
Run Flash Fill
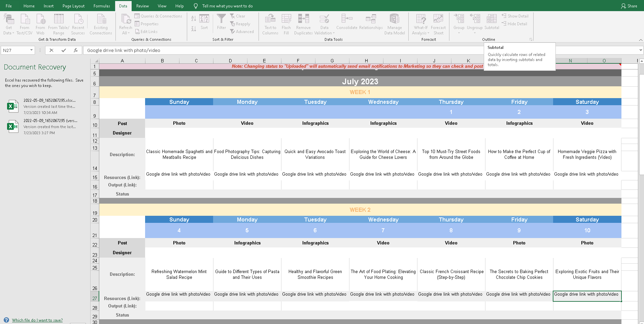(286, 24)
